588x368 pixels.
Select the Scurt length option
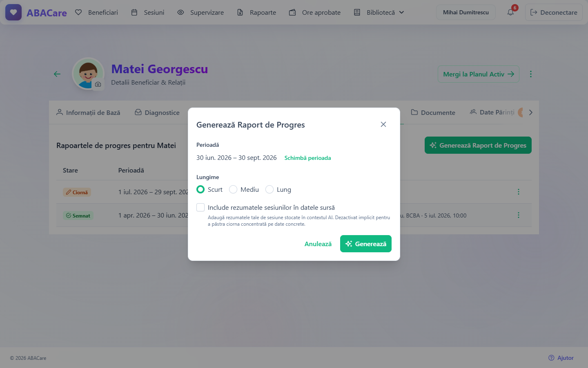[x=200, y=189]
